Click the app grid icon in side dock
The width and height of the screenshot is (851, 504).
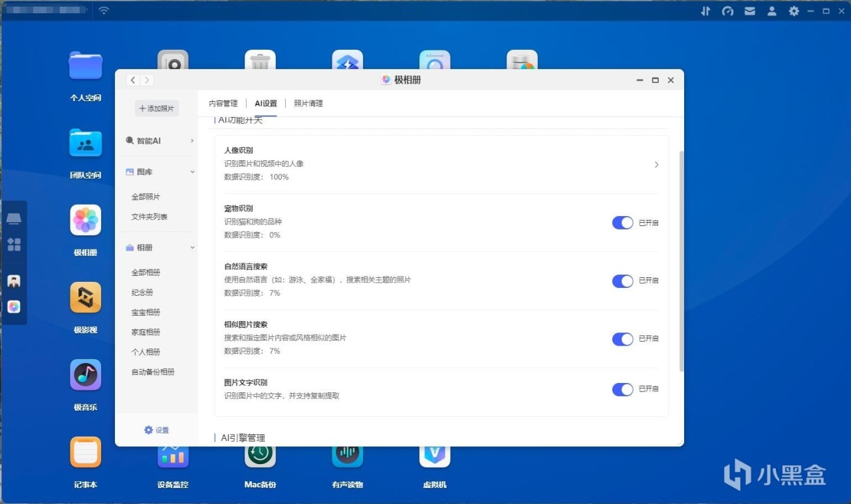click(x=14, y=244)
